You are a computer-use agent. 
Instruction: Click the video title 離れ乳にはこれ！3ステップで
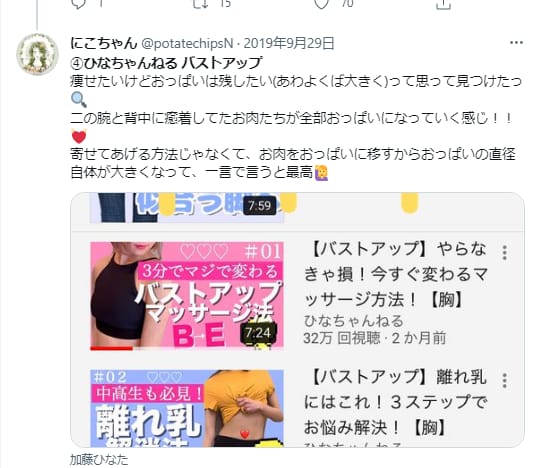tap(396, 402)
